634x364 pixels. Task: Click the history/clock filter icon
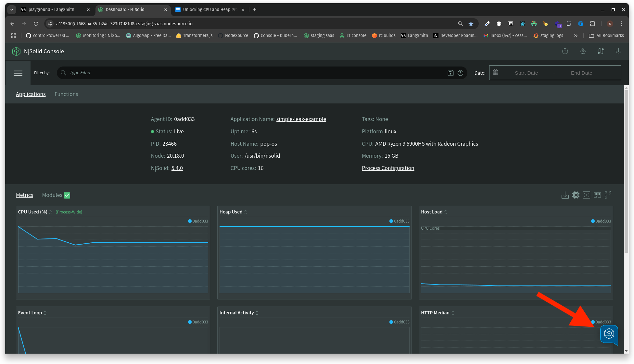pos(460,73)
